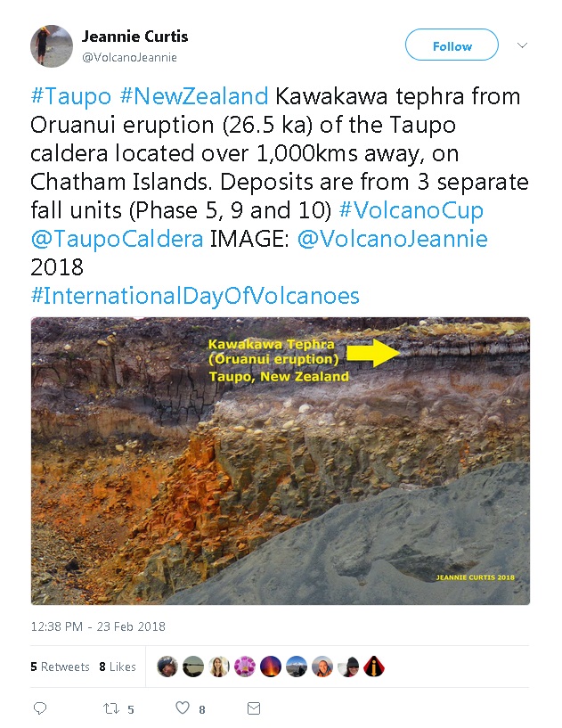Retweet using the arrows icon
Screen dimensions: 562x728
tap(111, 708)
